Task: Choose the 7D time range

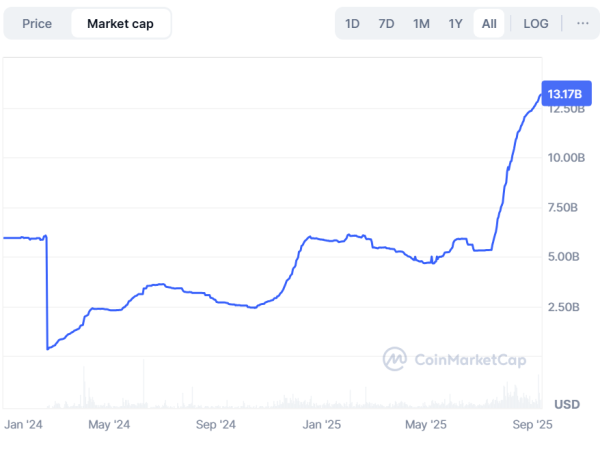Action: (387, 23)
